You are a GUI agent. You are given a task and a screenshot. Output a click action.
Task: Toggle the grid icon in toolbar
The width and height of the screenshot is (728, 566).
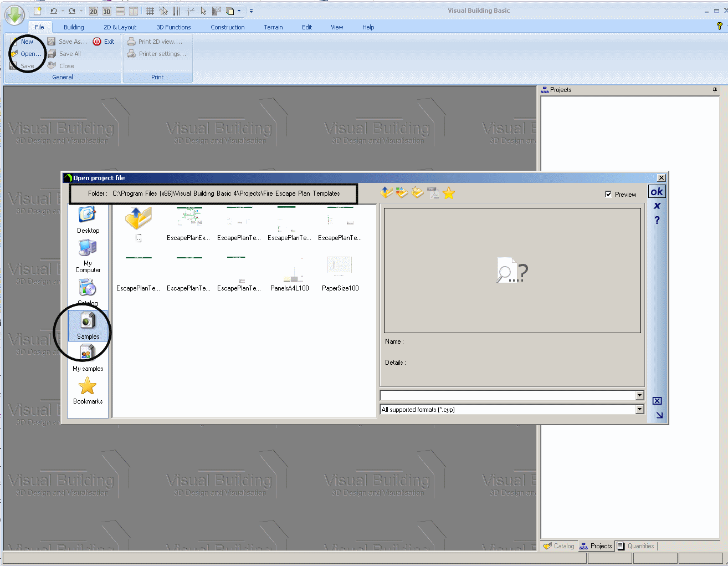pyautogui.click(x=150, y=11)
